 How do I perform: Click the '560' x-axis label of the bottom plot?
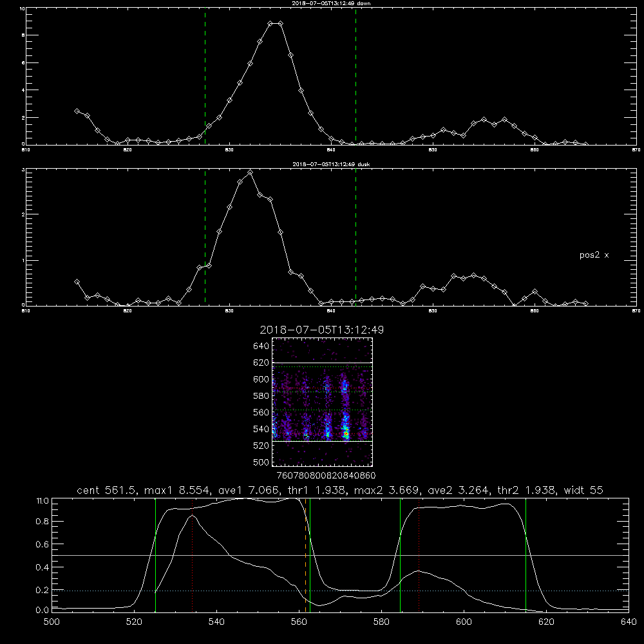(x=299, y=622)
